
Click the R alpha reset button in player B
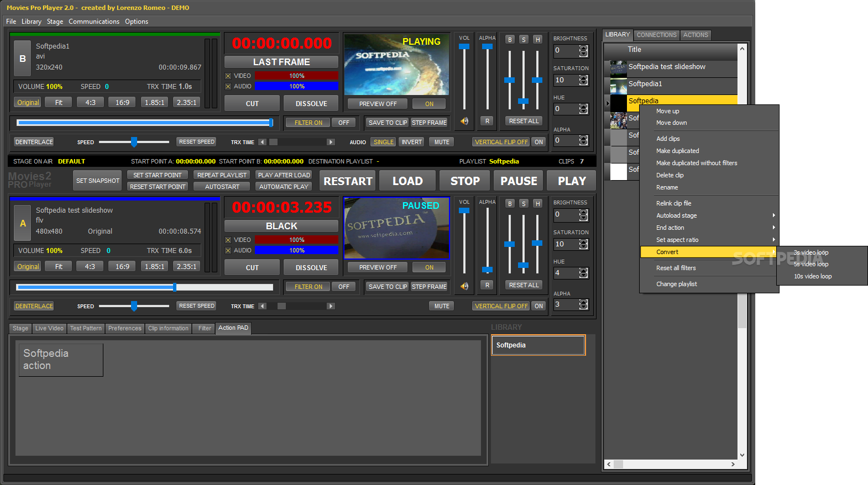click(487, 121)
